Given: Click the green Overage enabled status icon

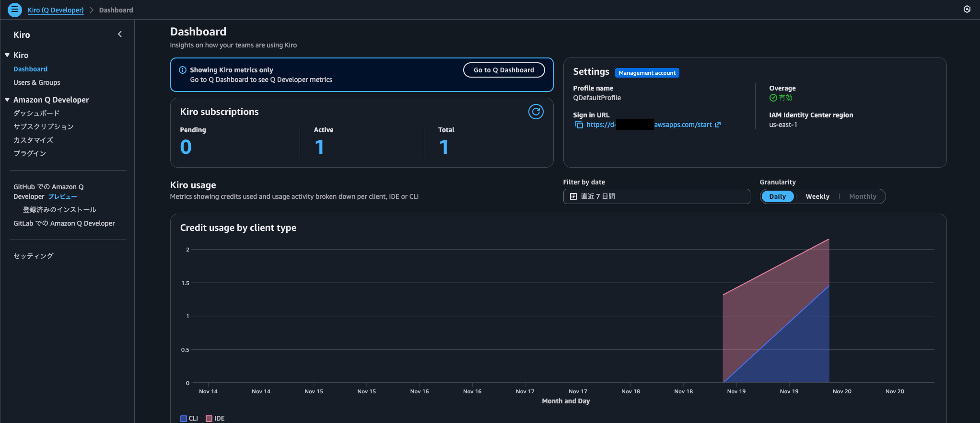Looking at the screenshot, I should click(x=773, y=98).
